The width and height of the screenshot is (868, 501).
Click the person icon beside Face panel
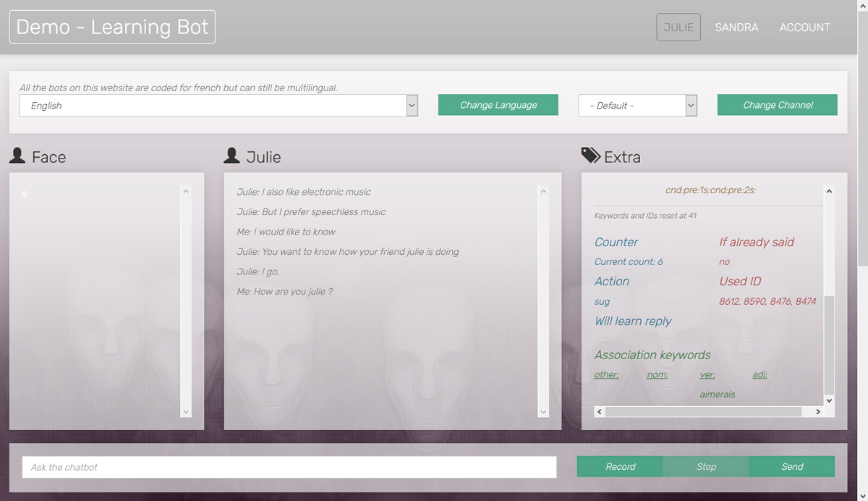[x=16, y=156]
